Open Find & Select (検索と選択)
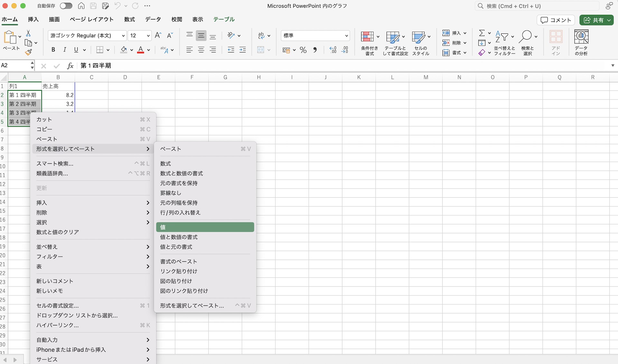This screenshot has width=618, height=364. 528,43
